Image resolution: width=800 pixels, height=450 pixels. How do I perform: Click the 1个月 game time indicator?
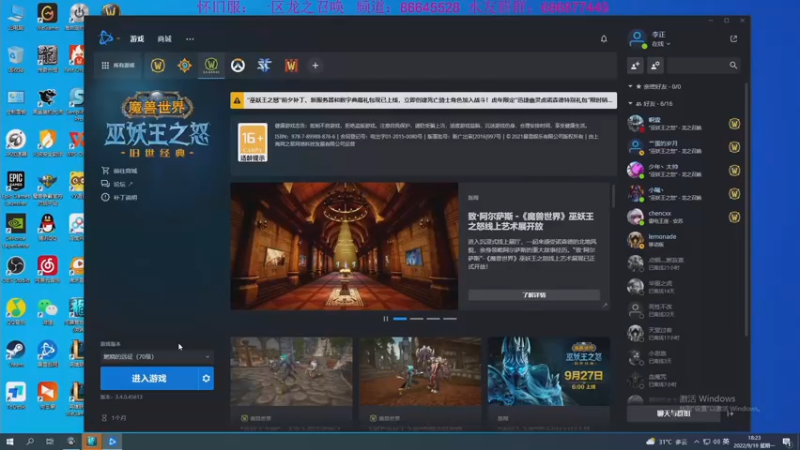point(114,417)
